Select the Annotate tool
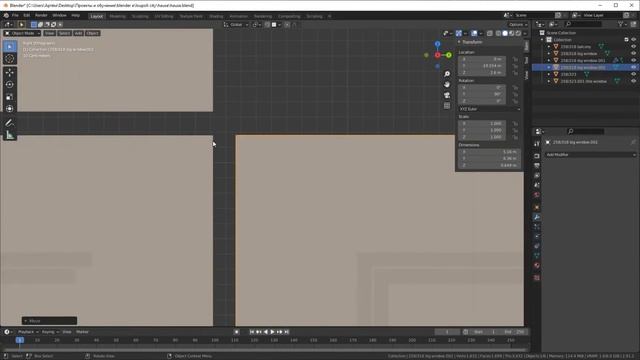The height and width of the screenshot is (360, 640). pyautogui.click(x=10, y=123)
